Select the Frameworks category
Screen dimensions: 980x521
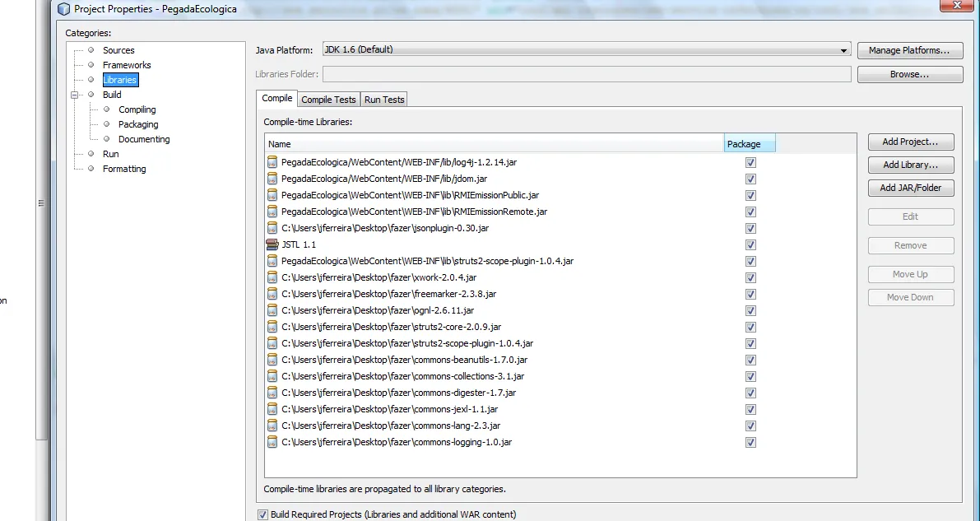coord(127,65)
